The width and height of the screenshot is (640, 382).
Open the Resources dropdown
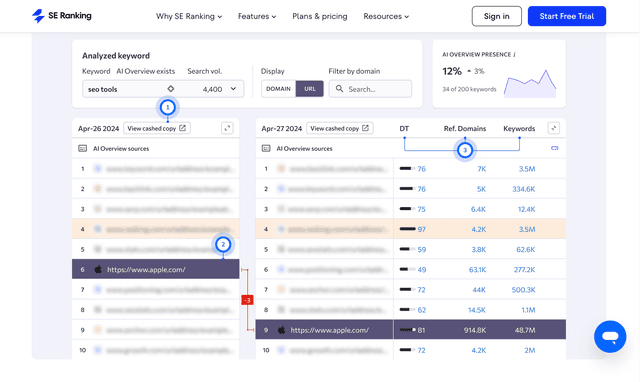(x=386, y=16)
